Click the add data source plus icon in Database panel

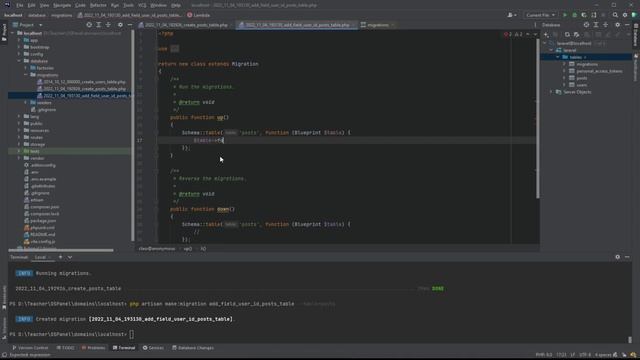tap(546, 35)
